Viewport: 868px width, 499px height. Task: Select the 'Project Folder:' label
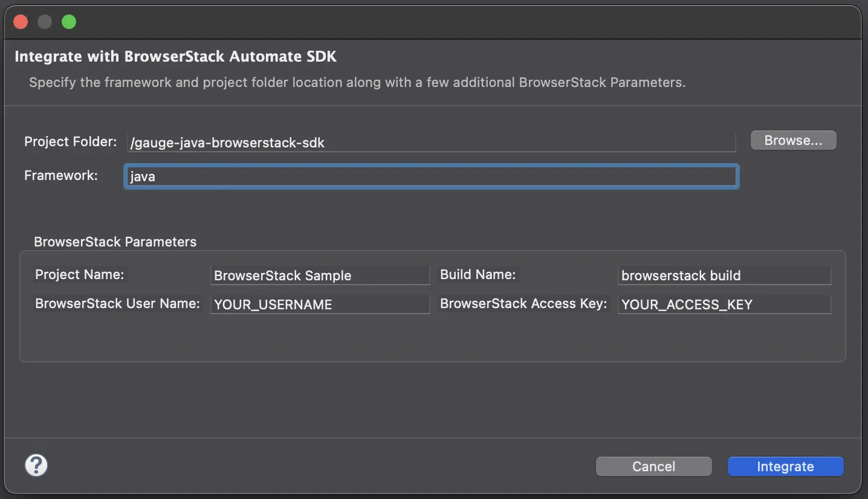point(70,141)
